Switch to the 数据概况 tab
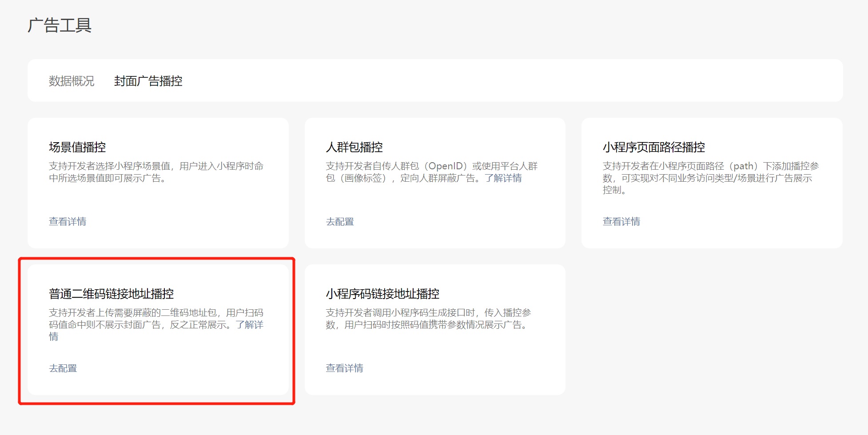This screenshot has height=435, width=868. pos(71,81)
